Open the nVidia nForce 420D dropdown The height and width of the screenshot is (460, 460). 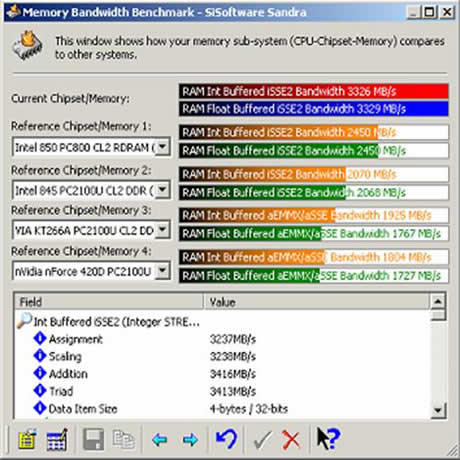pos(163,271)
